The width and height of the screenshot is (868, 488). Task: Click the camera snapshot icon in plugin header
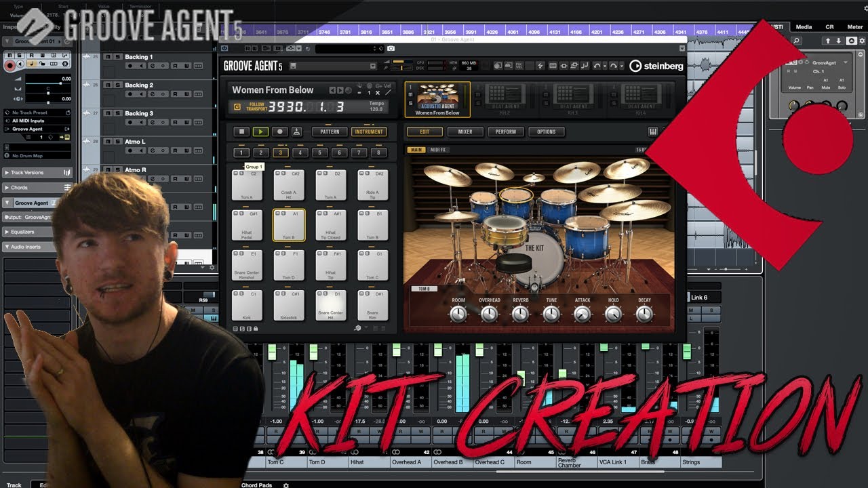pyautogui.click(x=391, y=49)
